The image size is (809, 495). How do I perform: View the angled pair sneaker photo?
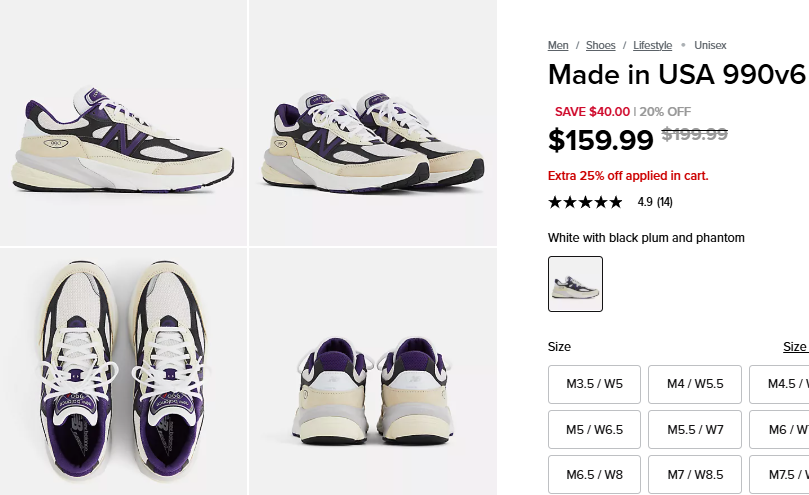coord(373,122)
